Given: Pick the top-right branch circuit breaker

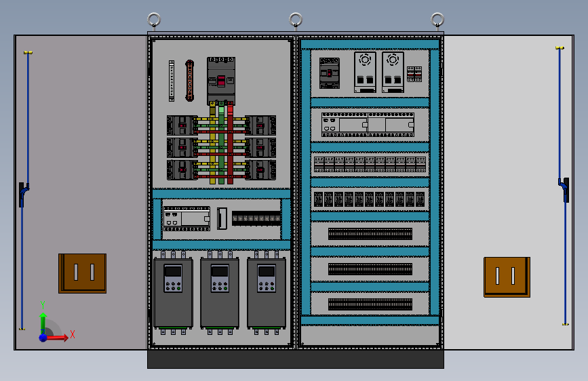Looking at the screenshot, I should pyautogui.click(x=260, y=125).
